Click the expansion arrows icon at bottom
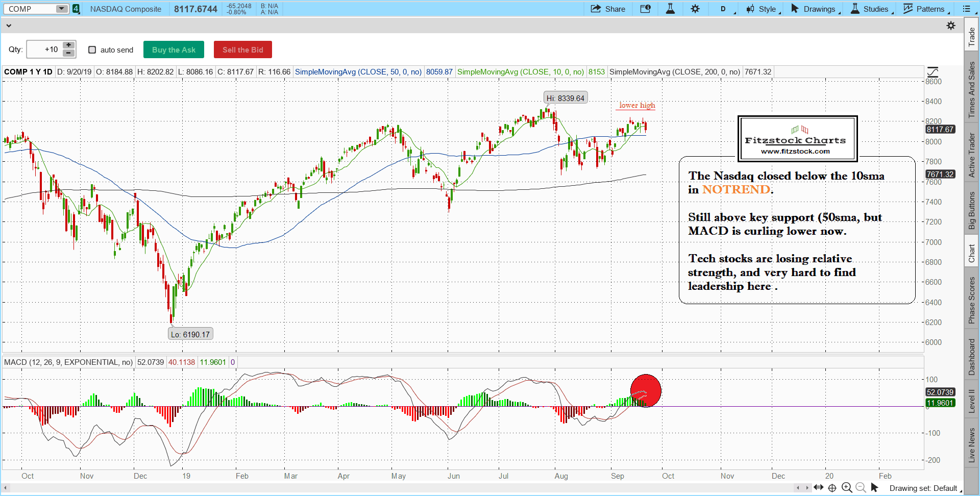This screenshot has height=496, width=980. (818, 487)
